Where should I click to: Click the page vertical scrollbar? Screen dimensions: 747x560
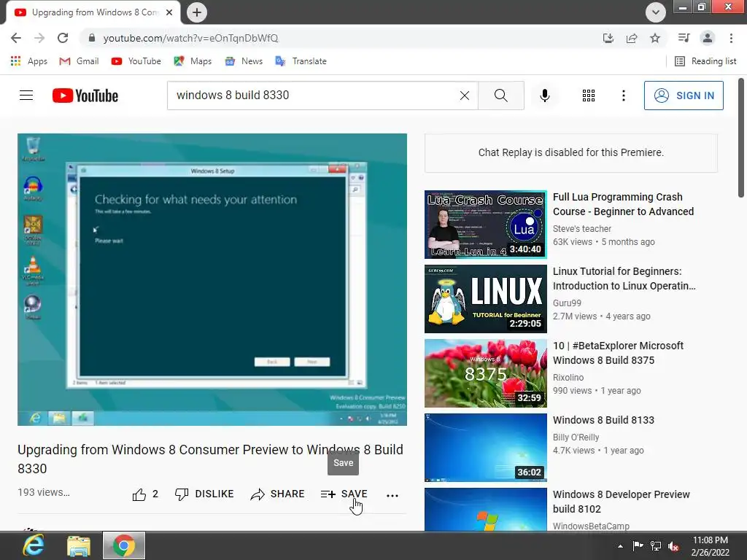tap(741, 138)
